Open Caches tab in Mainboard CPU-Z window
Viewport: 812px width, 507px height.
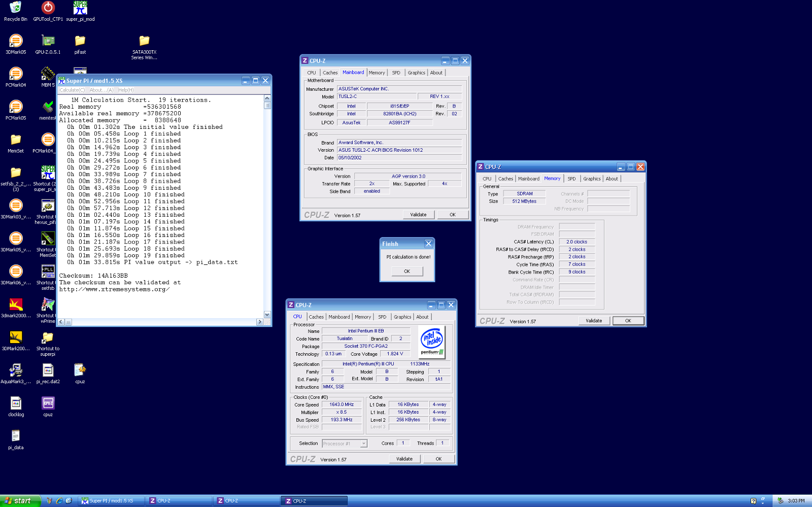click(x=330, y=73)
